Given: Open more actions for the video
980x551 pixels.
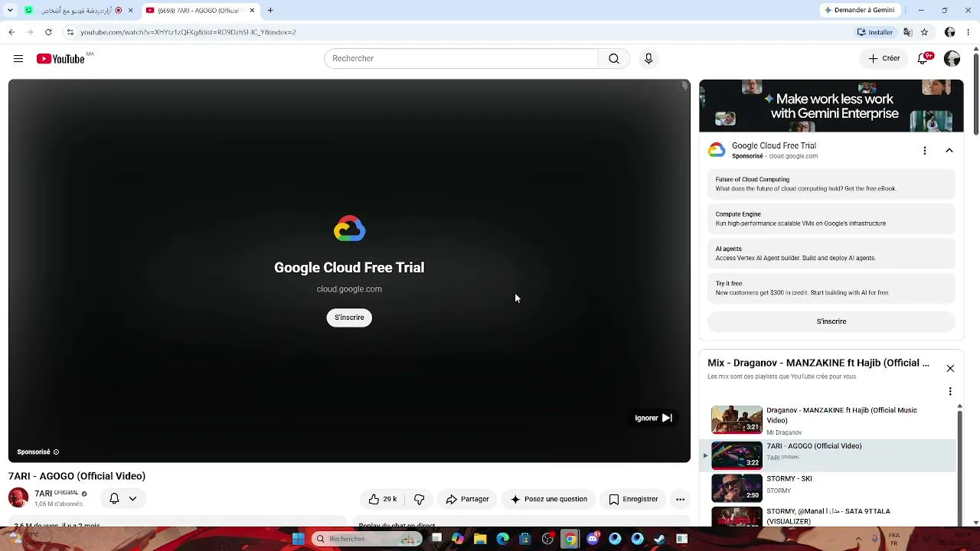Looking at the screenshot, I should pos(680,499).
